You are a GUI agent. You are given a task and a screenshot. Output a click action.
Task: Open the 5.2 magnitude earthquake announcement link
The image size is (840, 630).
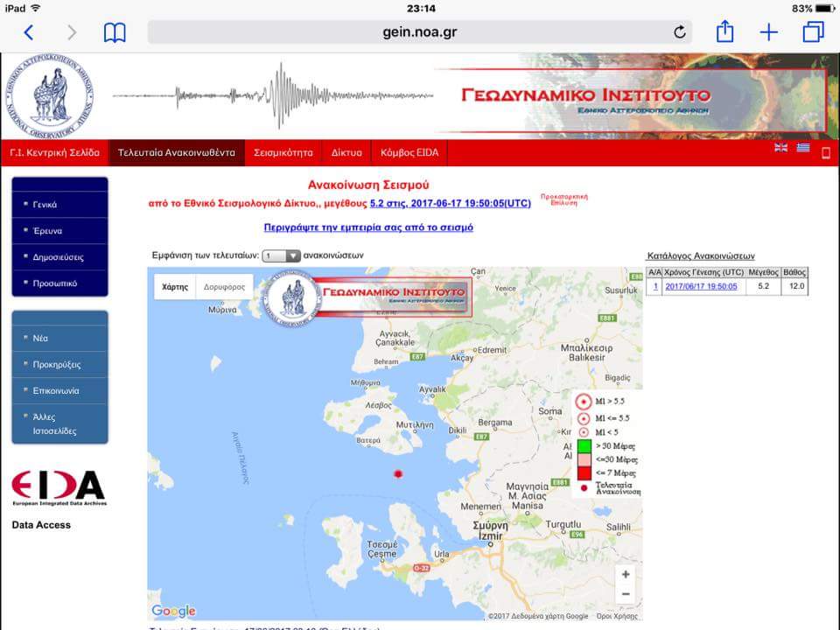[450, 204]
